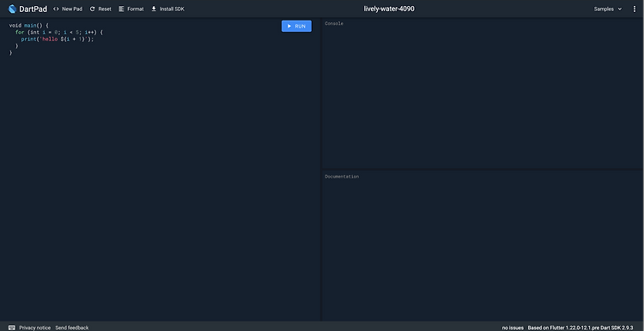This screenshot has height=331, width=644.
Task: Show keyboard shortcuts via keyboard icon
Action: pos(12,328)
